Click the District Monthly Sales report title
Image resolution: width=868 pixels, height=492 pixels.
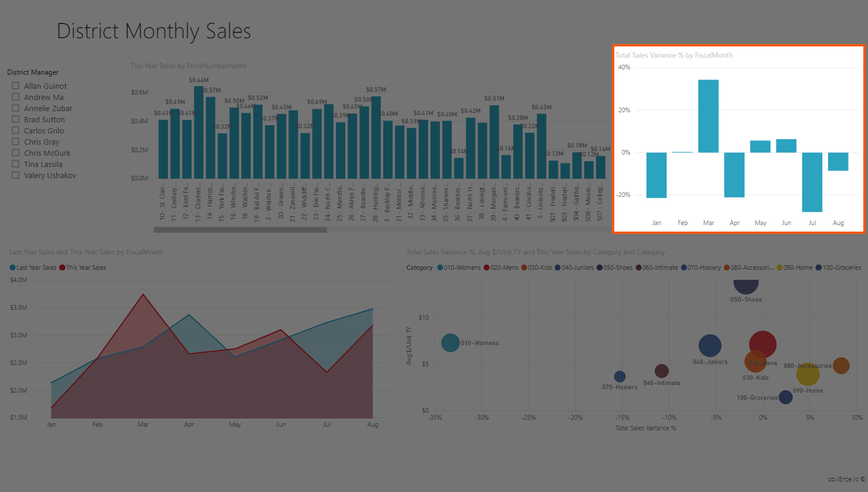(154, 31)
